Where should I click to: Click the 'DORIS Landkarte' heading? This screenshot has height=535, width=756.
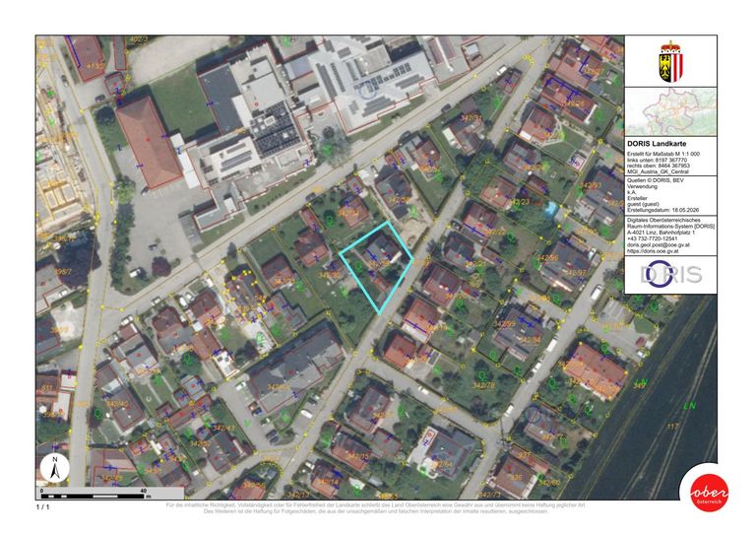click(x=657, y=144)
